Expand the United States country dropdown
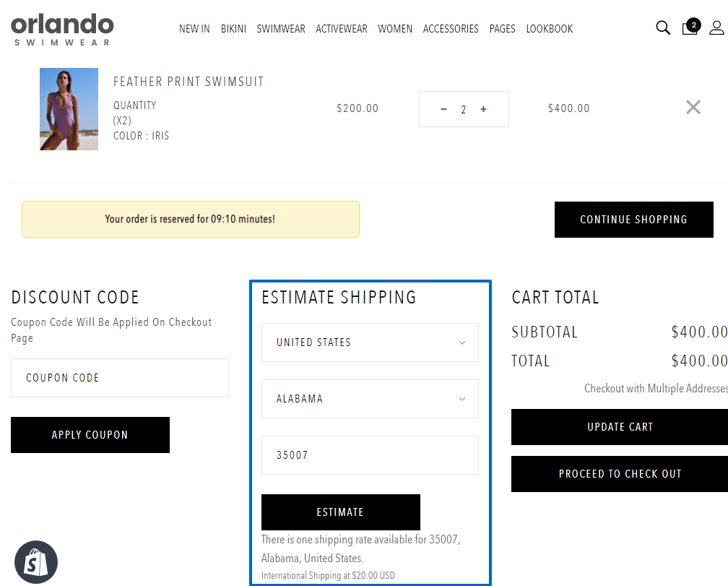The image size is (728, 586). 370,342
